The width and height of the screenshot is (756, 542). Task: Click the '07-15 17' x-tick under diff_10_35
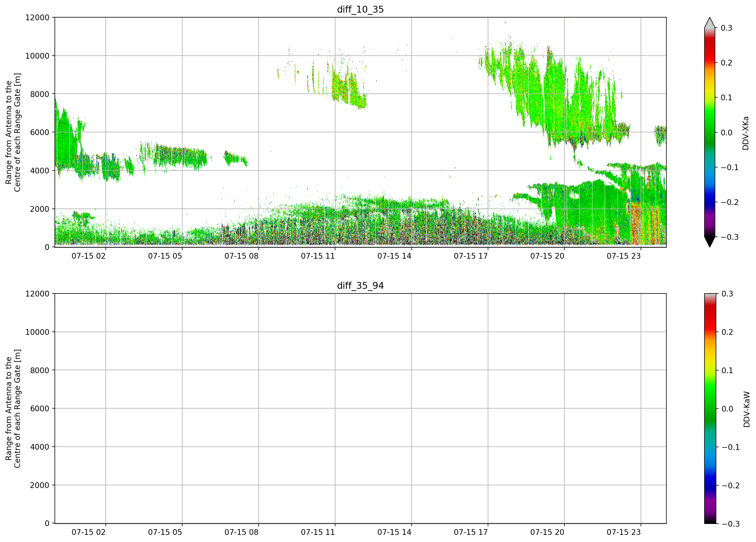[471, 256]
